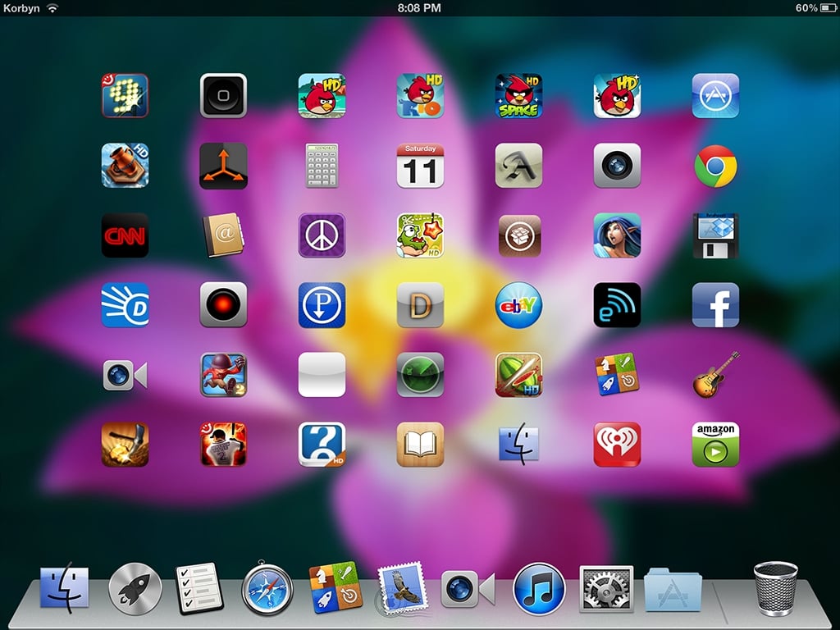Screen dimensions: 840x630
Task: Open the black e with signal waves icon
Action: [617, 305]
